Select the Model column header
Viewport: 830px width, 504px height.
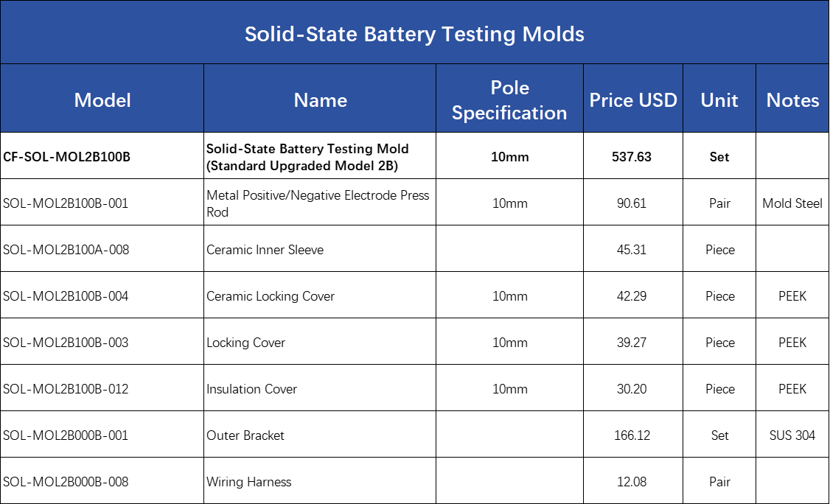[x=102, y=99]
